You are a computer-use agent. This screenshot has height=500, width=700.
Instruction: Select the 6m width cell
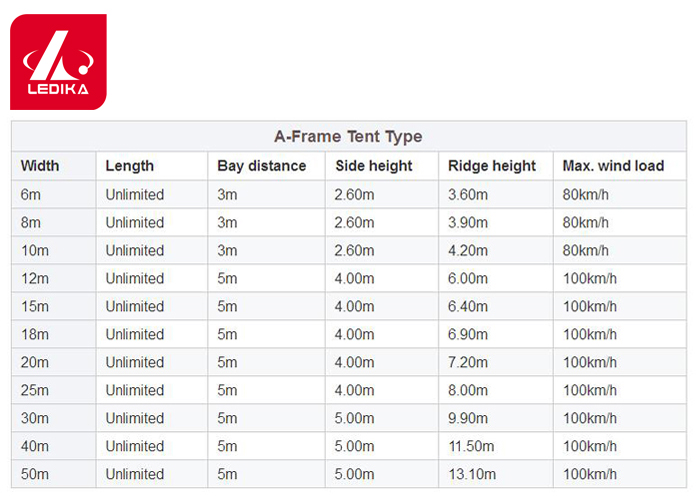pyautogui.click(x=31, y=194)
